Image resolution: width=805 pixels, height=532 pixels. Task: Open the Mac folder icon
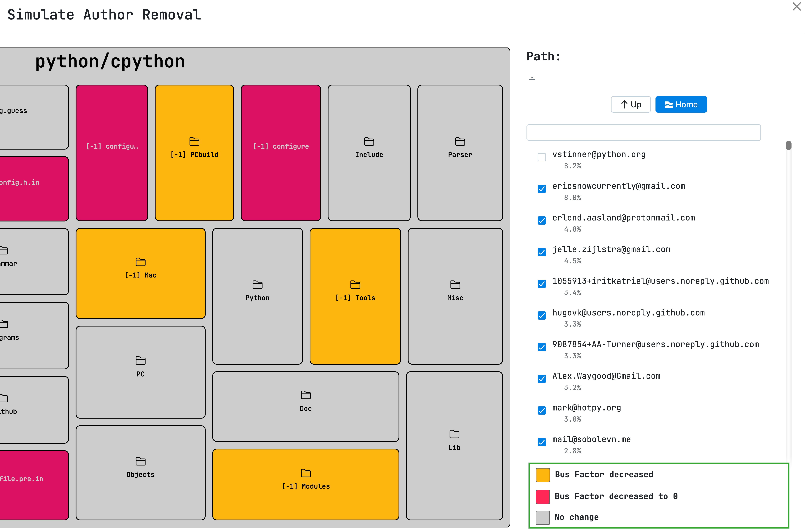click(x=140, y=262)
